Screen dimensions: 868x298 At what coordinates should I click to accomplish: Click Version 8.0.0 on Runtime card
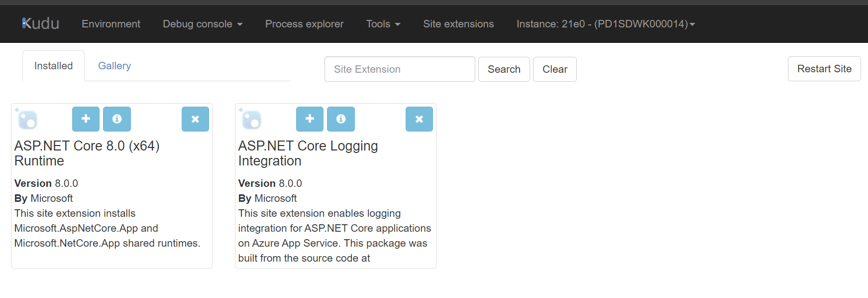(46, 183)
